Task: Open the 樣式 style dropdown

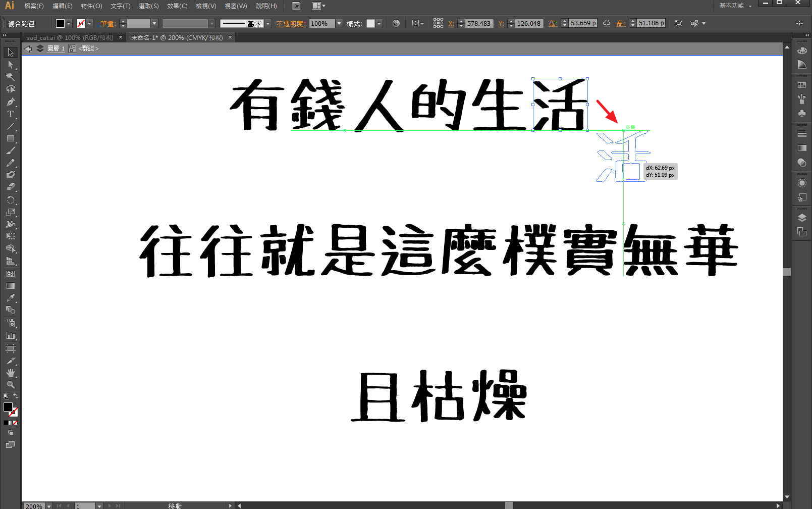Action: (379, 24)
